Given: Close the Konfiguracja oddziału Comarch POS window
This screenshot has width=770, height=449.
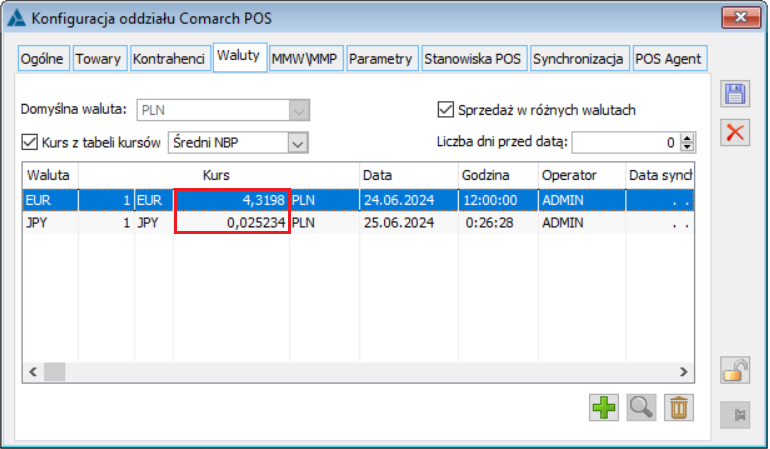Looking at the screenshot, I should tap(741, 18).
